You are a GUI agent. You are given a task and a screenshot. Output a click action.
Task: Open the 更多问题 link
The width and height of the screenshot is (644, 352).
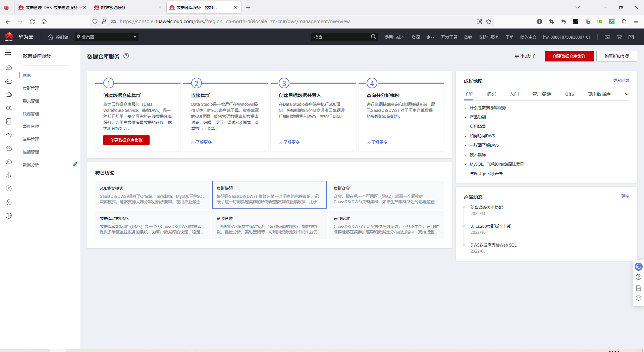(x=621, y=81)
